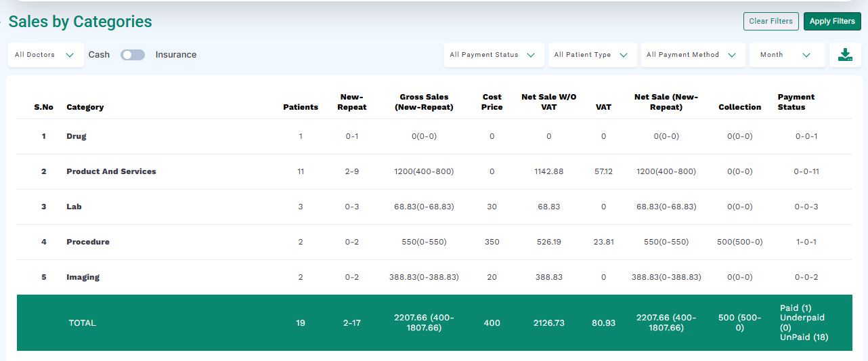Click total collection 500 (500-0)
Image resolution: width=868 pixels, height=361 pixels.
tap(740, 323)
